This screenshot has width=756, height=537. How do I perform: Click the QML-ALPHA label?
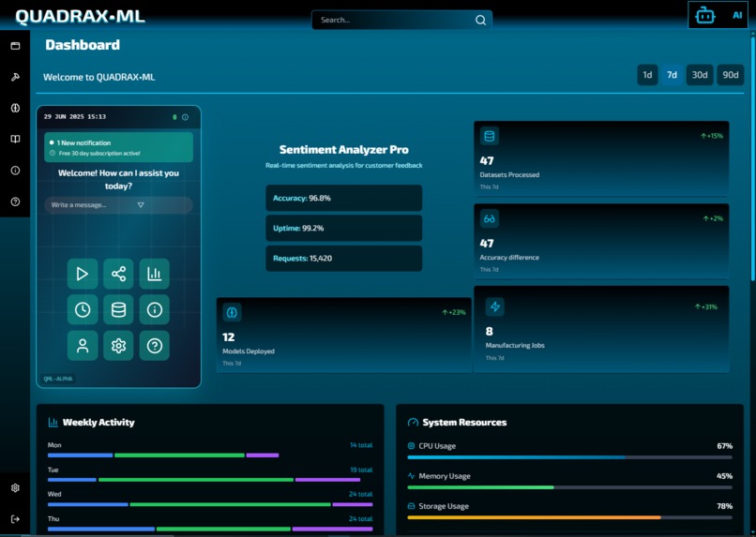(58, 379)
